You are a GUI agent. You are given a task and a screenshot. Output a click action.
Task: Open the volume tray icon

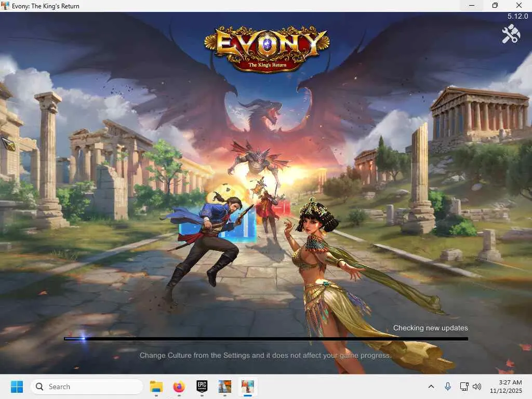click(x=477, y=387)
